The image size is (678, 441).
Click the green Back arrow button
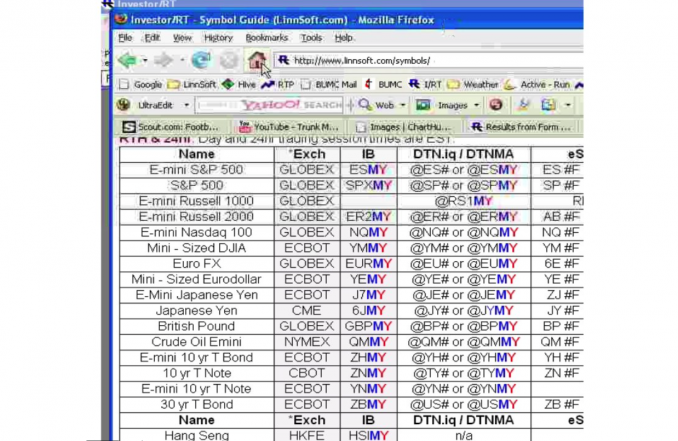[126, 61]
